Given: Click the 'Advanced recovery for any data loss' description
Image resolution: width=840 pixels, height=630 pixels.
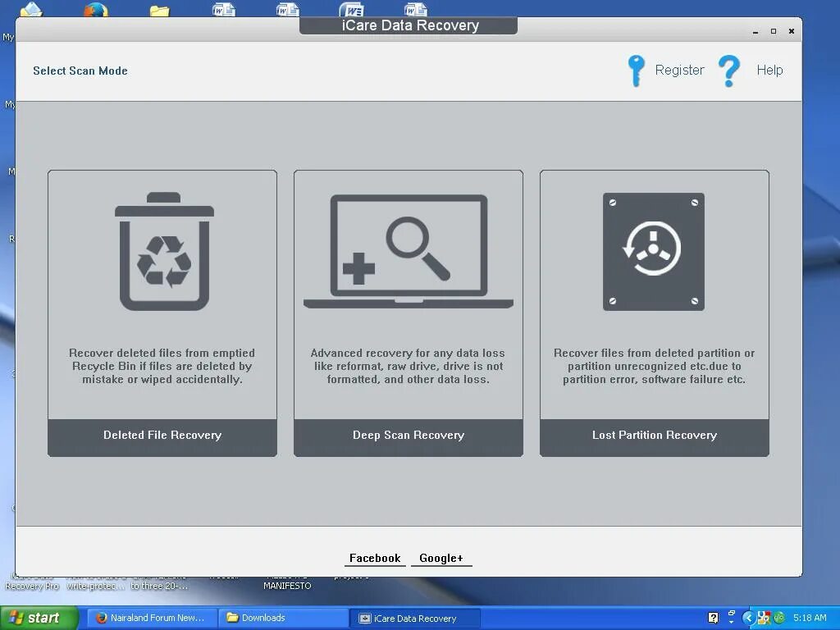Looking at the screenshot, I should click(409, 367).
